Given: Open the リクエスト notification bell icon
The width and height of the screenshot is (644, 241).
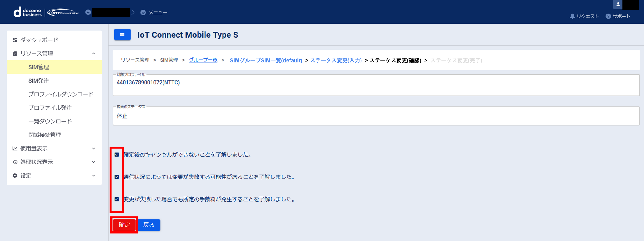Looking at the screenshot, I should coord(572,17).
